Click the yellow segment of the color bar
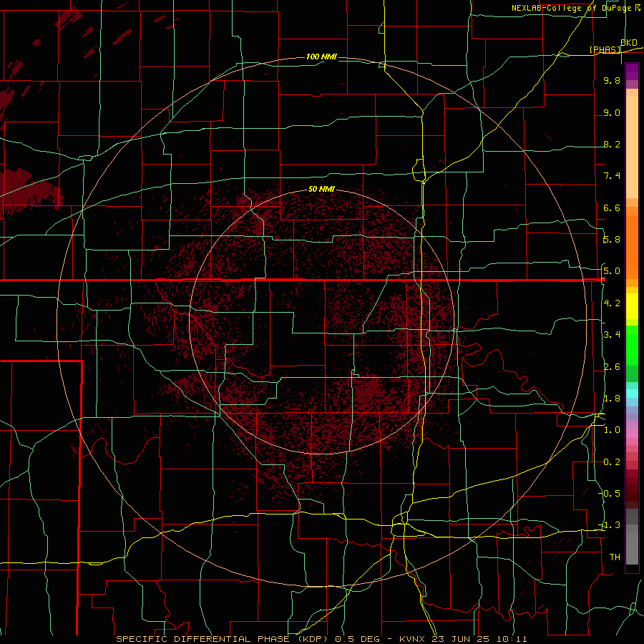644x644 pixels. pos(632,306)
